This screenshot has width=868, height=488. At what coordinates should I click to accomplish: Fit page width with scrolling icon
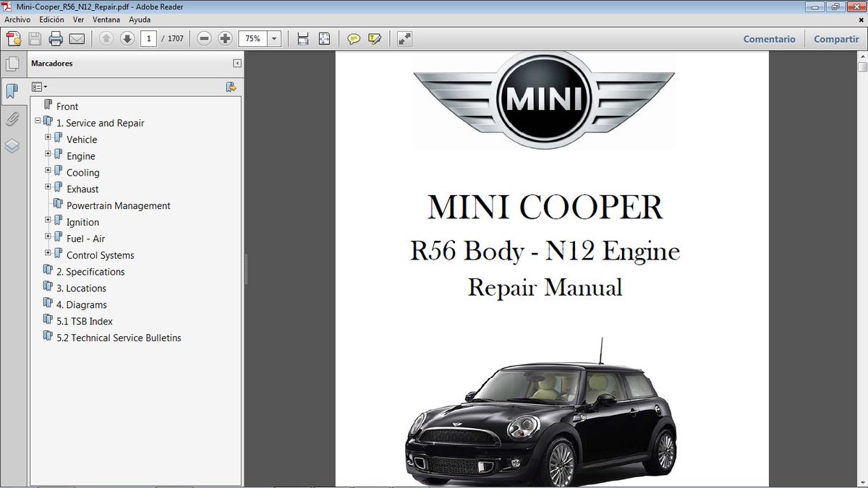(303, 39)
